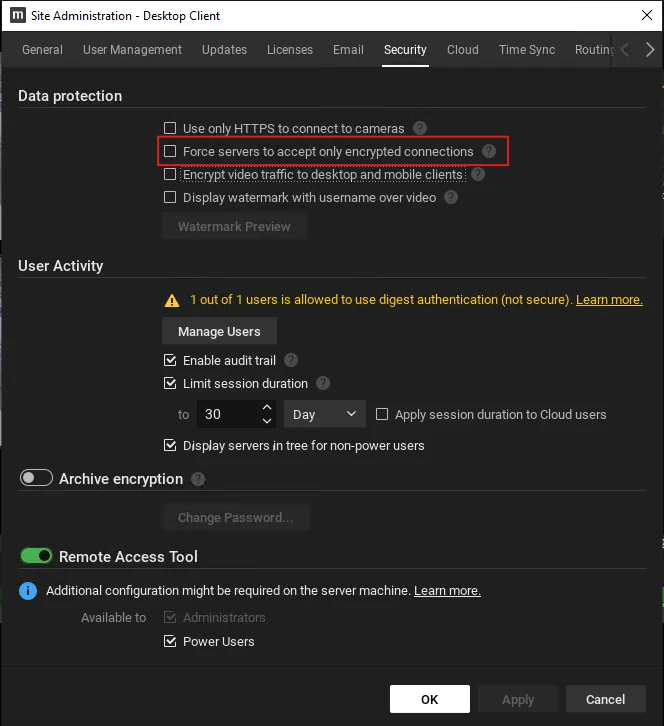The image size is (664, 726).
Task: Click help icon next to Enable audit trail
Action: [x=290, y=360]
